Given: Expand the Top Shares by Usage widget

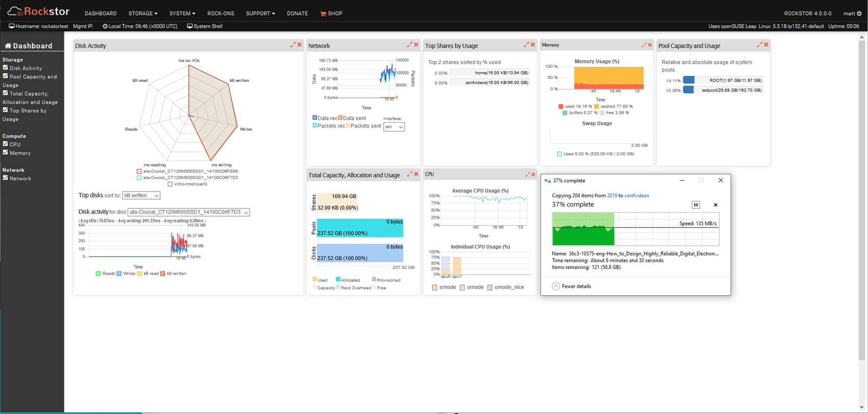Looking at the screenshot, I should click(x=527, y=44).
